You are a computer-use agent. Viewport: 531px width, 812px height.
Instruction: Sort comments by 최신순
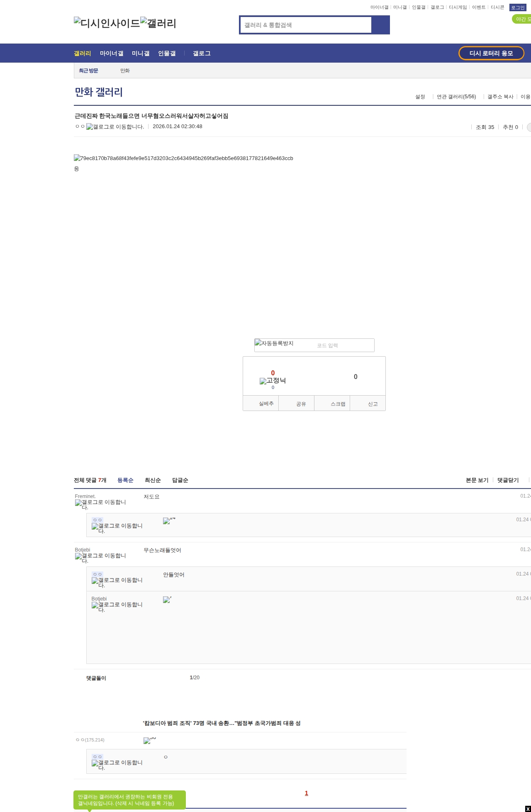pyautogui.click(x=153, y=480)
